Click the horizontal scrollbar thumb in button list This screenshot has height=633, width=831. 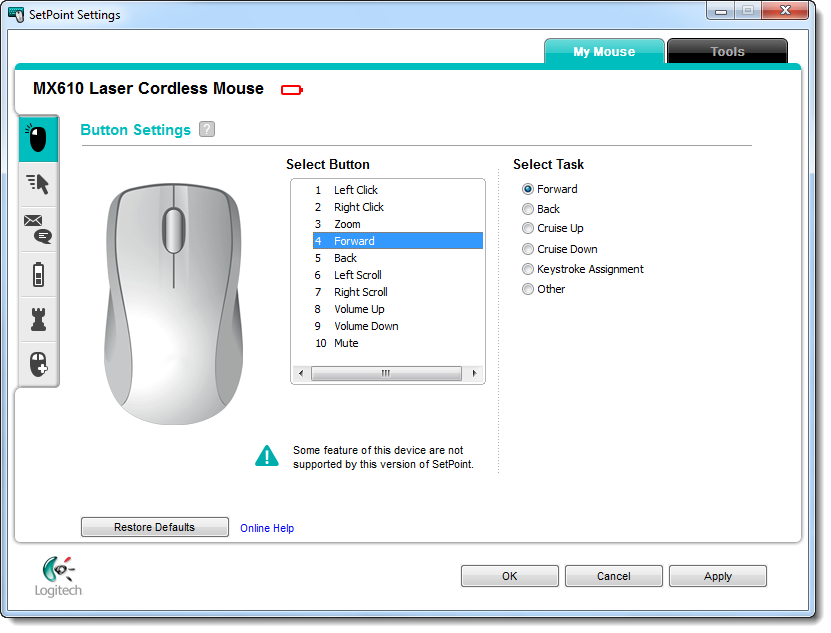(x=386, y=374)
